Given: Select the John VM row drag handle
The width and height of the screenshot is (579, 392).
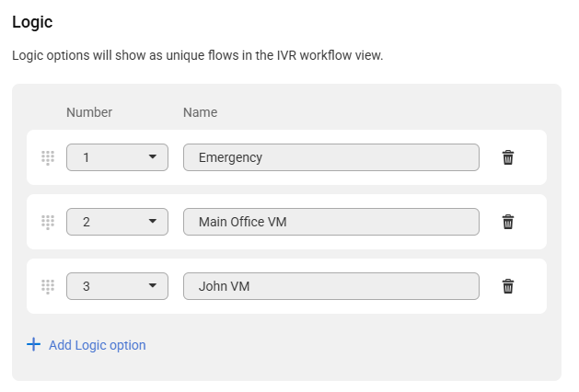Looking at the screenshot, I should (48, 286).
